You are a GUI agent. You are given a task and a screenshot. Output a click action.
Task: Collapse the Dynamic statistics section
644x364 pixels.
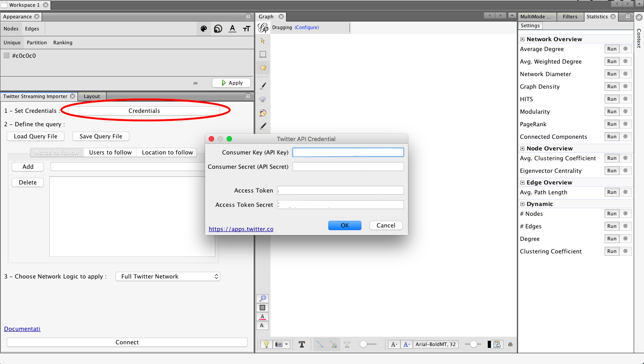point(522,204)
